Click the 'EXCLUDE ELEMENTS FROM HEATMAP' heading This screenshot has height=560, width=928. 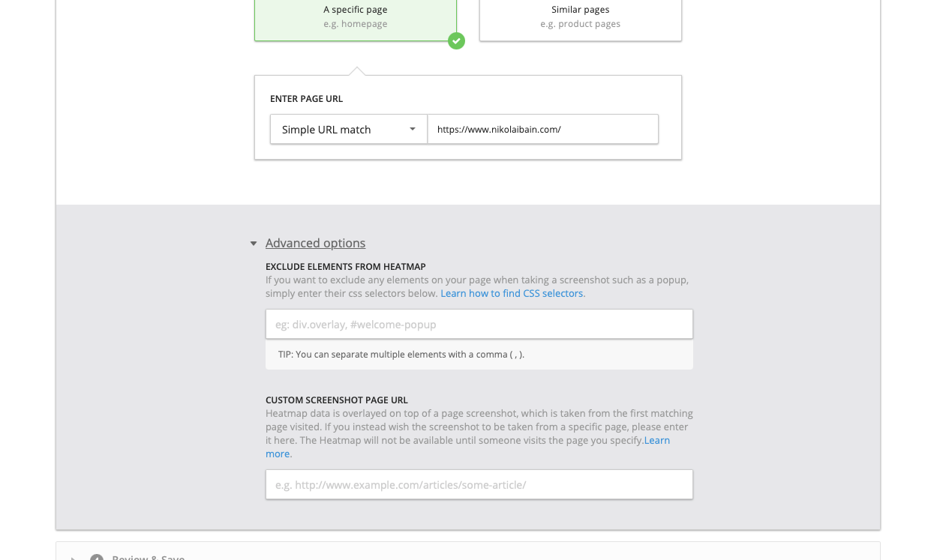pyautogui.click(x=345, y=267)
